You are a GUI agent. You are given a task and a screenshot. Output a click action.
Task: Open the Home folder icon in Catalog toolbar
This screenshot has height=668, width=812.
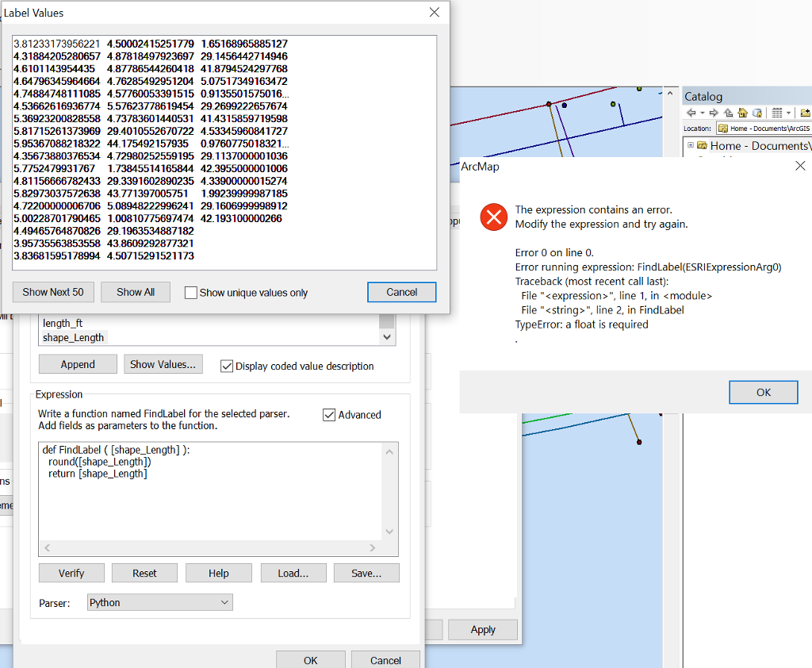click(x=743, y=112)
